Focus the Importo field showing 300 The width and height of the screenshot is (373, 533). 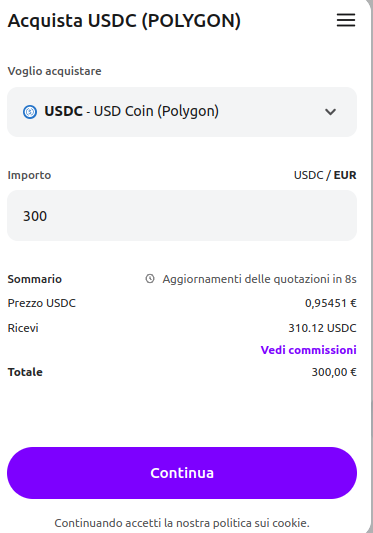click(x=182, y=216)
